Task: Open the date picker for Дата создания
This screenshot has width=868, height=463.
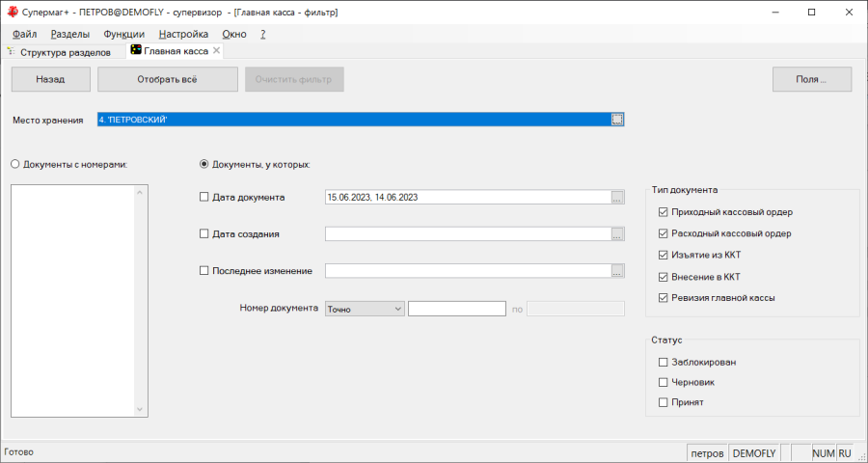Action: tap(618, 233)
